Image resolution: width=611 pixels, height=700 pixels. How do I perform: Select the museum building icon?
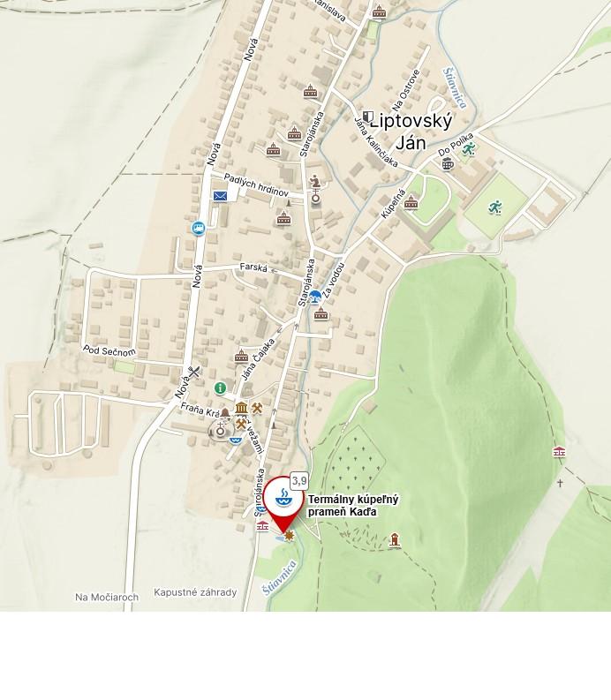click(241, 408)
